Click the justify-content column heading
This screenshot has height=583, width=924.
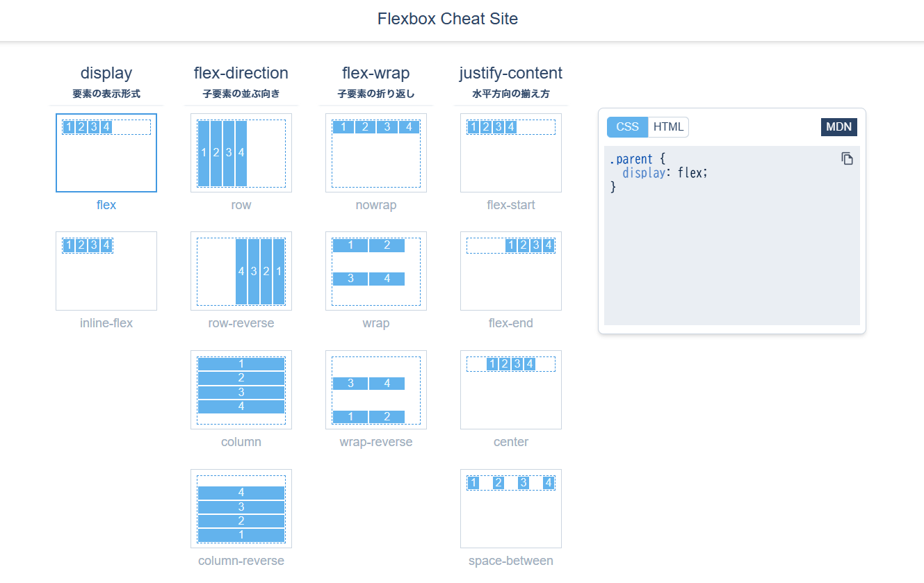coord(511,73)
